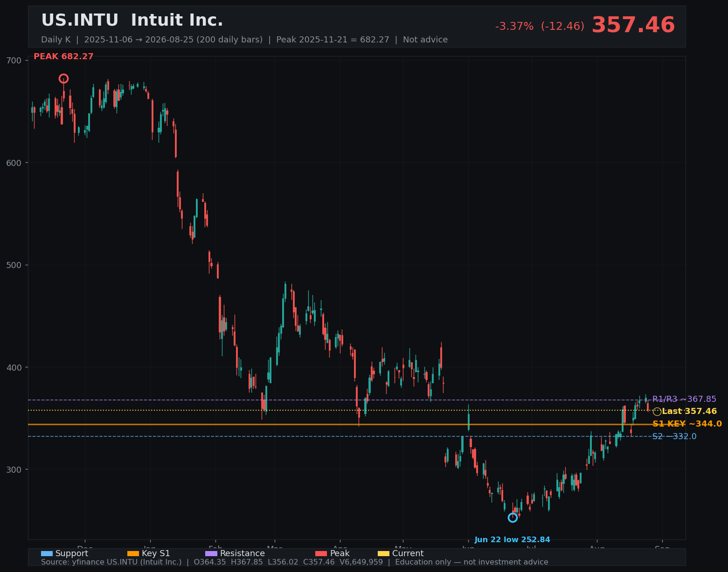Click the purple Resistance legend swatch
Image resolution: width=728 pixels, height=572 pixels.
pos(211,553)
